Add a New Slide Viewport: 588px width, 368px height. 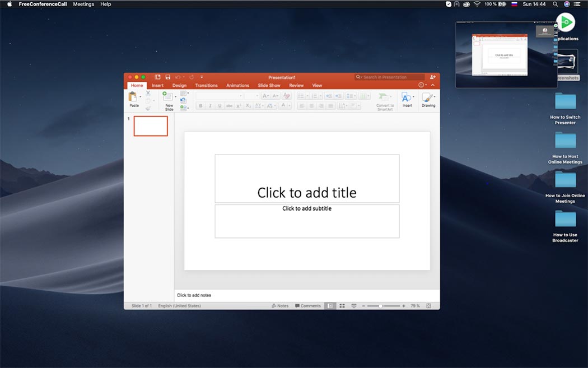(x=168, y=97)
